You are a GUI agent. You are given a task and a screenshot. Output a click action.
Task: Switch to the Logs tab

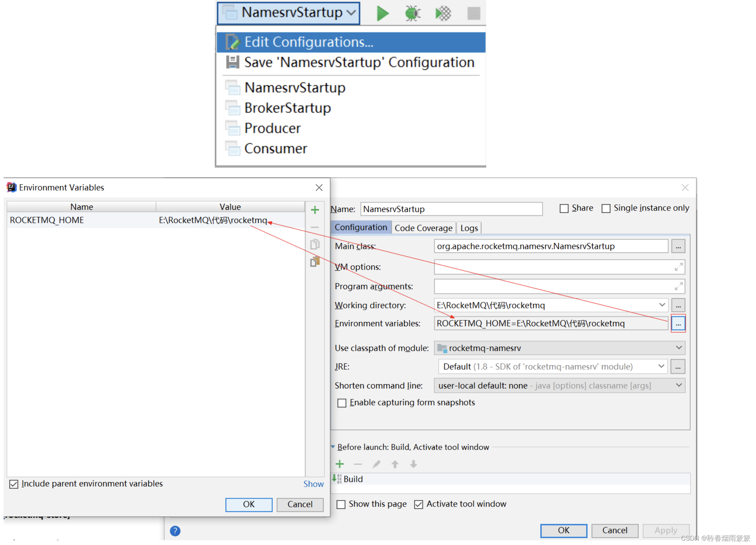point(469,228)
